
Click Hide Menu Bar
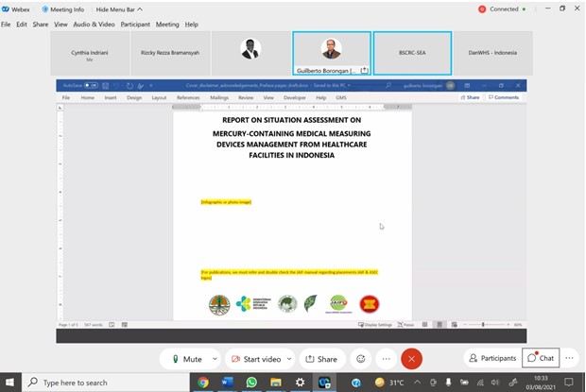119,9
